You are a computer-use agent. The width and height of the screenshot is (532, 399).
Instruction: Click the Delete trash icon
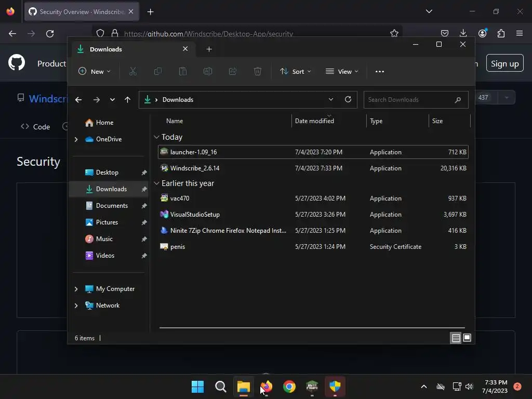tap(258, 71)
